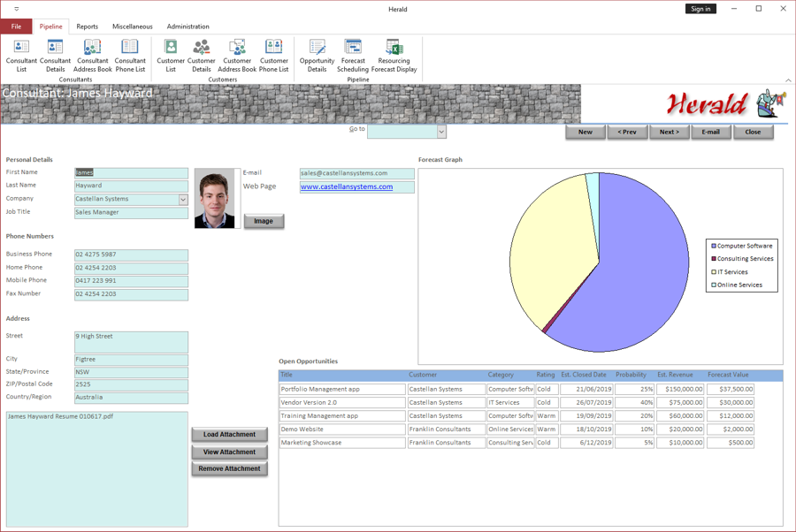Image resolution: width=796 pixels, height=532 pixels.
Task: Open the Customer List icon
Action: pos(171,56)
